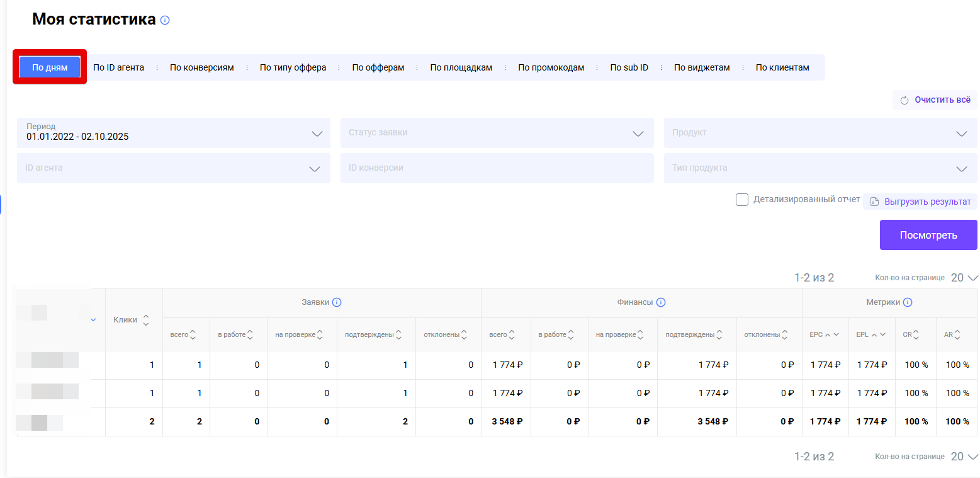Click info icon beside Заявки header
Viewport: 980px width, 478px height.
click(x=337, y=302)
